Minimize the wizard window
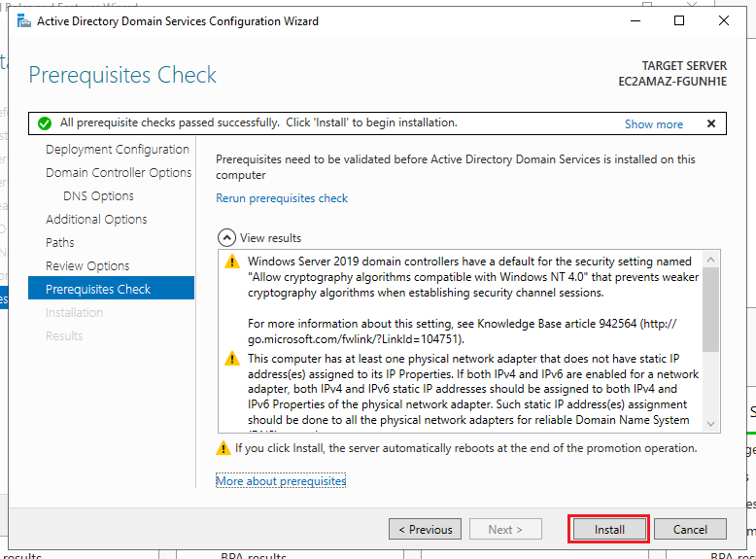The height and width of the screenshot is (559, 756). pyautogui.click(x=636, y=20)
